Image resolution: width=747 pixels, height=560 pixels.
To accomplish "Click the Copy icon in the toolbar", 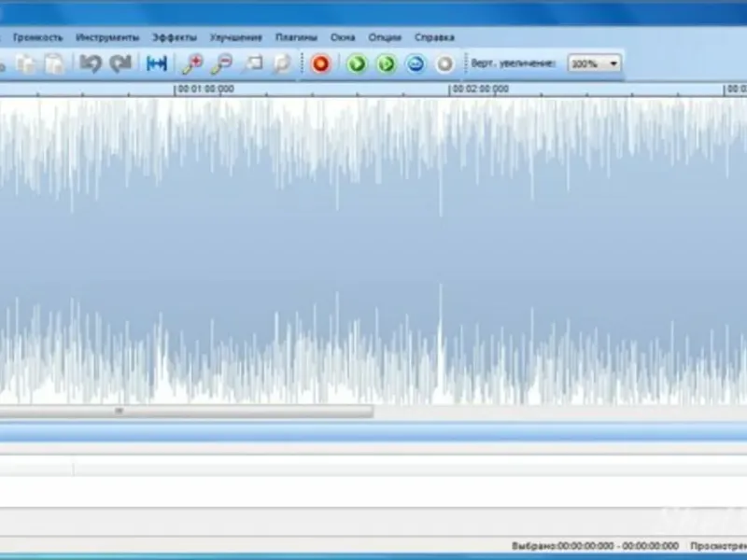I will tap(25, 63).
